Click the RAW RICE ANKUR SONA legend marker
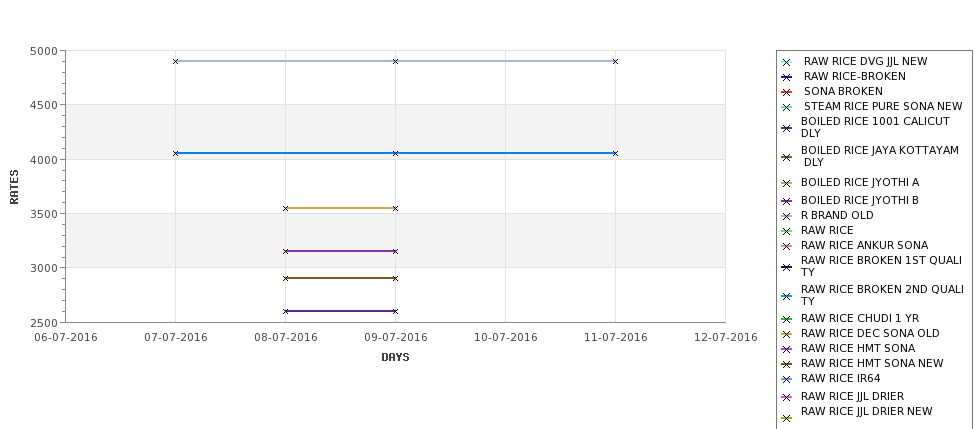Viewport: 975px width, 429px height. (x=787, y=246)
